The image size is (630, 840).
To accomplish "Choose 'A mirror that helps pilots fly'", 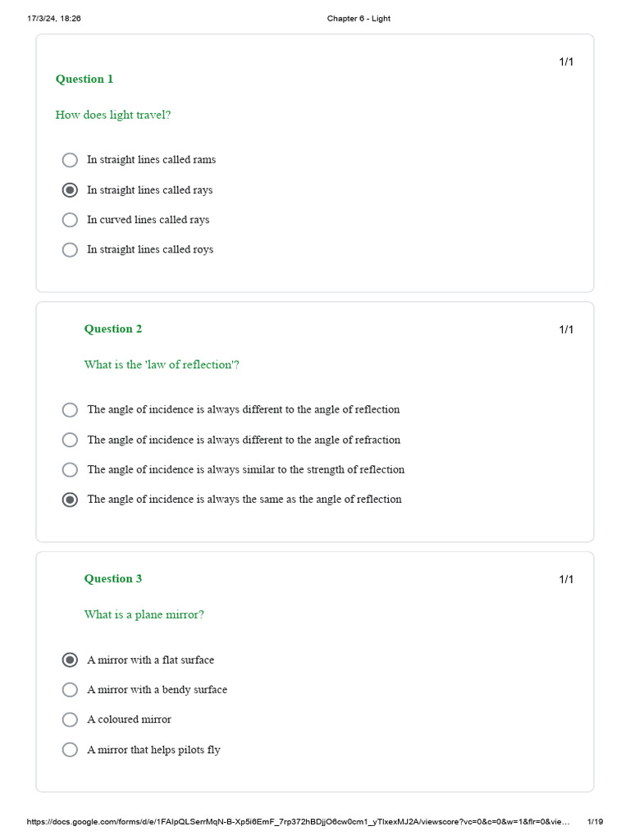I will pyautogui.click(x=71, y=750).
